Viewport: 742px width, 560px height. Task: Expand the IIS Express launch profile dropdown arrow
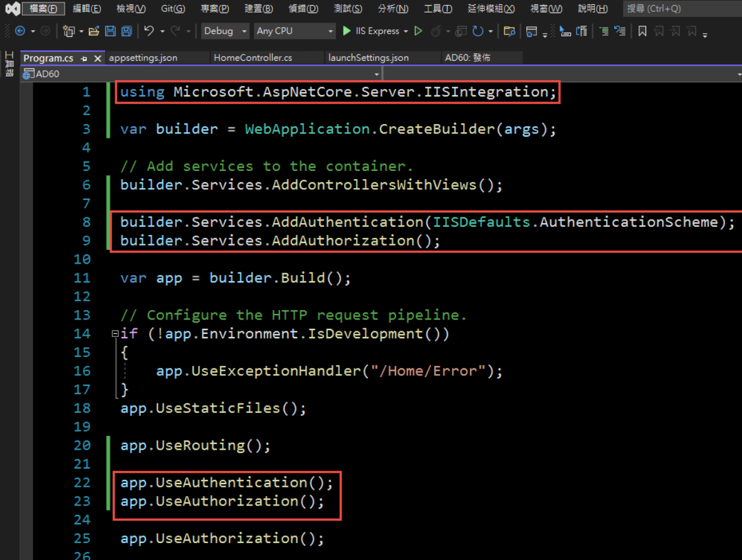pos(406,31)
